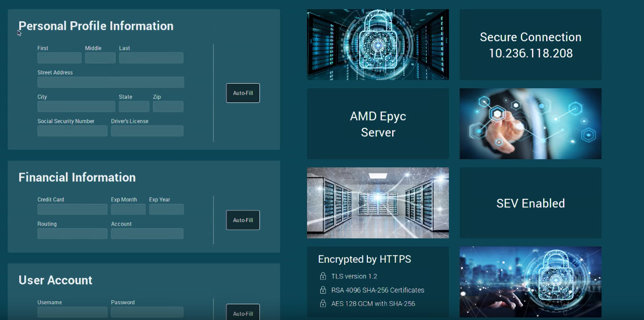
Task: Open the padlock server room image tile
Action: [x=378, y=45]
